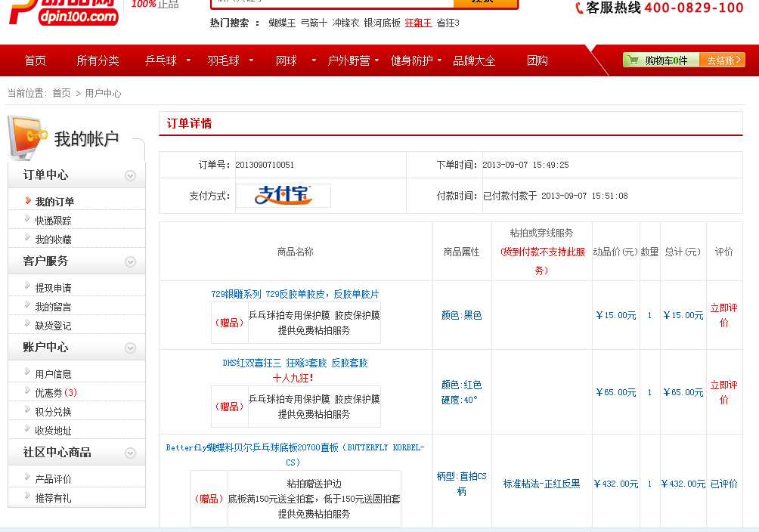This screenshot has height=532, width=759.
Task: Open the DHS红双喜狂三 product link
Action: click(296, 363)
